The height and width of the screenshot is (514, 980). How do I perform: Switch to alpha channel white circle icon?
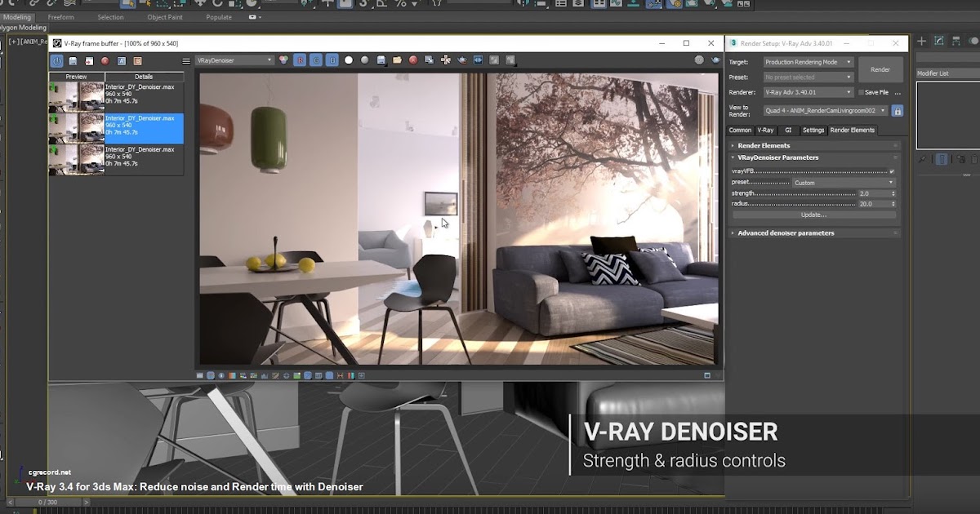coord(349,60)
